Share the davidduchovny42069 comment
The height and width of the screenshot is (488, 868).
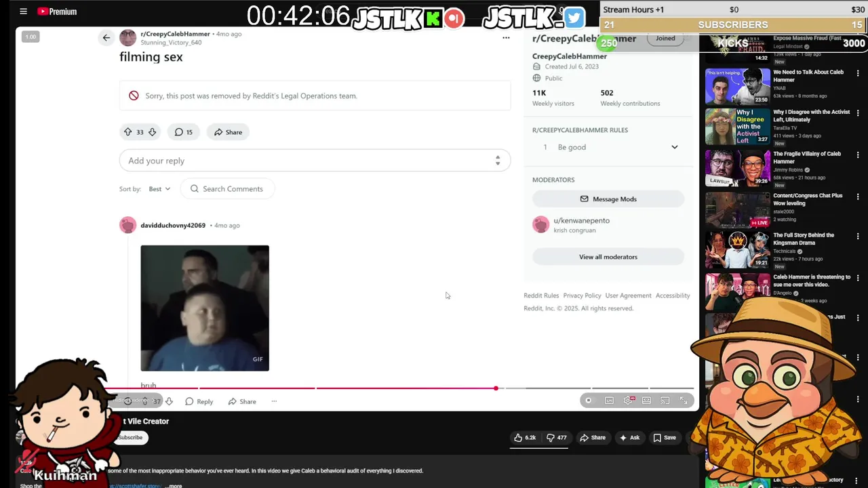[x=242, y=401]
